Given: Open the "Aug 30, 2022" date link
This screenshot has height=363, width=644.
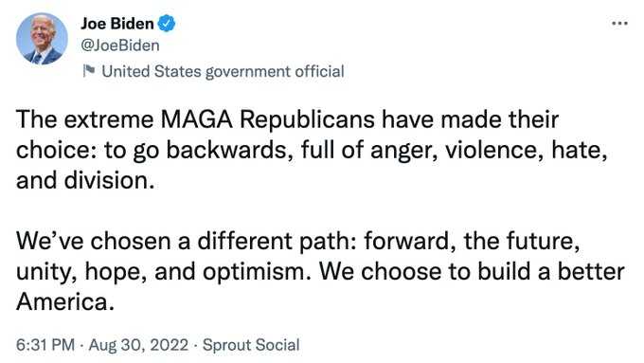Looking at the screenshot, I should 138,344.
